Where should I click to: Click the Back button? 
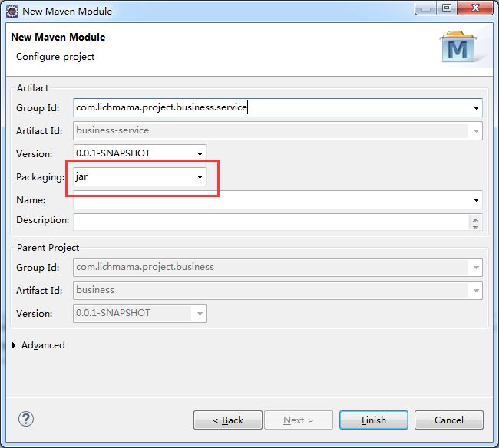[228, 420]
